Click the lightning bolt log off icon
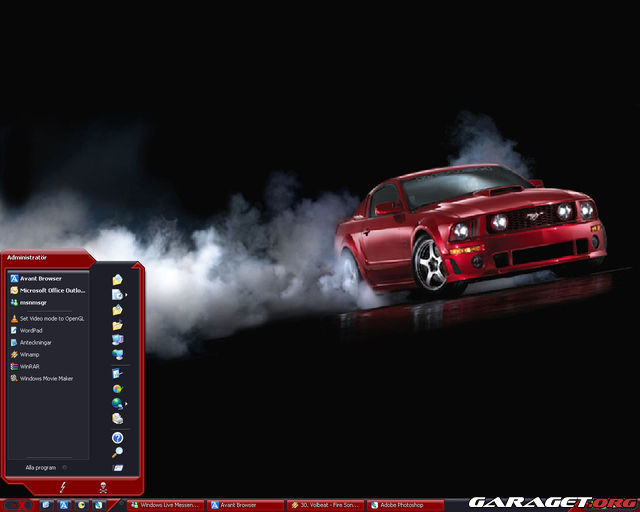 pyautogui.click(x=63, y=487)
